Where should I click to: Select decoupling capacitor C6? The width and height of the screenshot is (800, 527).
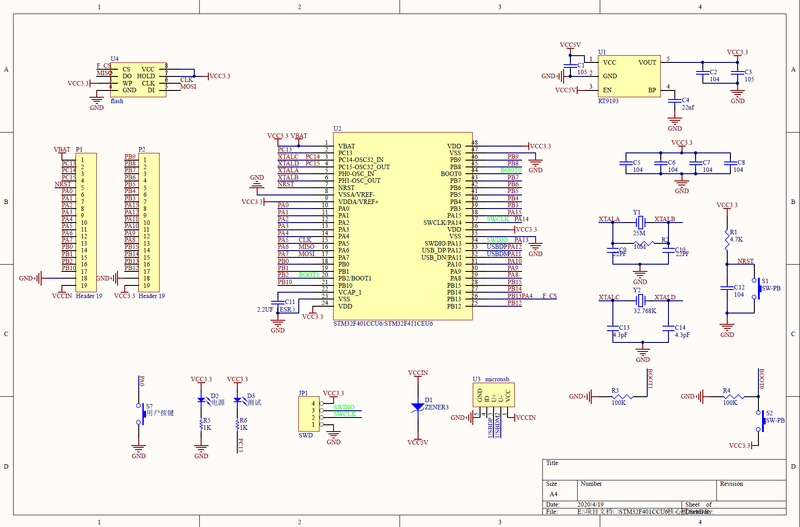[x=660, y=164]
